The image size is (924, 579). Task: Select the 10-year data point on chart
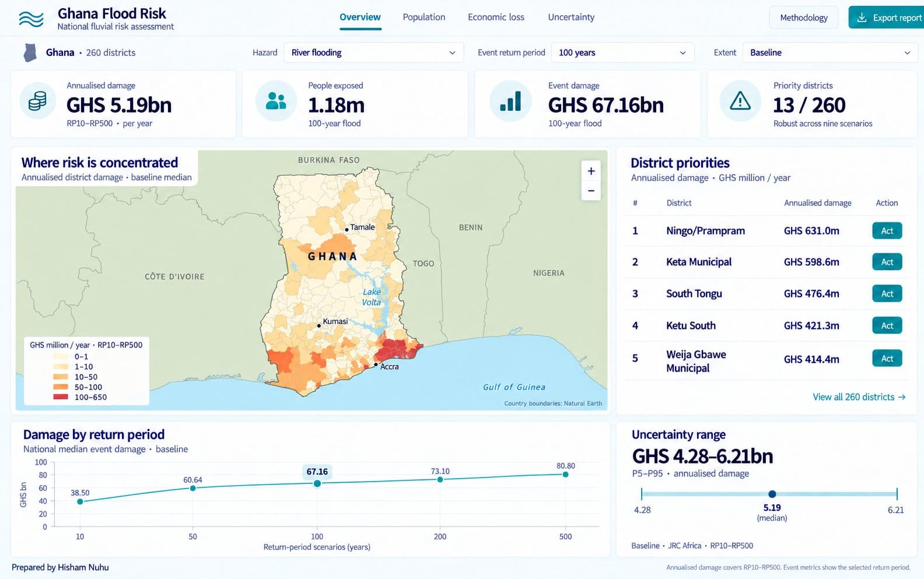pos(80,501)
